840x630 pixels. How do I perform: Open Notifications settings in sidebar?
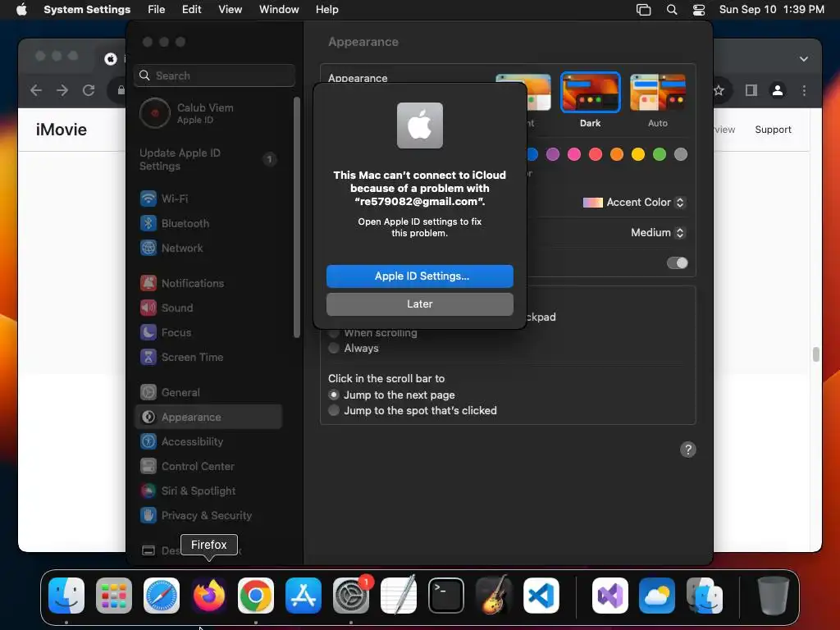[208, 283]
